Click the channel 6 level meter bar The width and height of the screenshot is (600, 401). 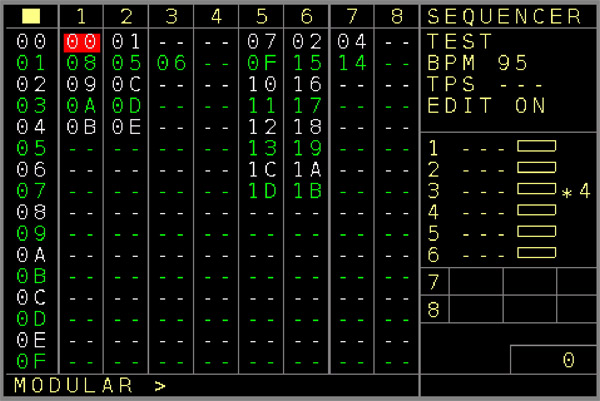(x=536, y=252)
